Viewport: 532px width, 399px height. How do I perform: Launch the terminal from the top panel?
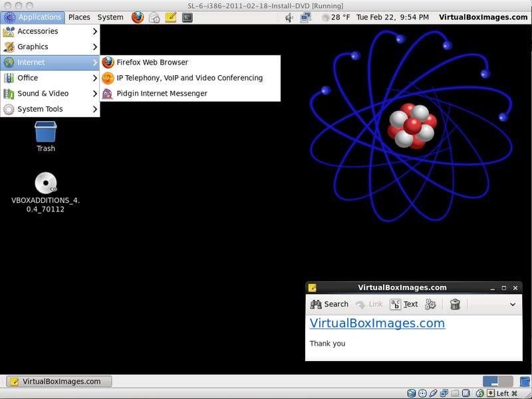pos(188,17)
